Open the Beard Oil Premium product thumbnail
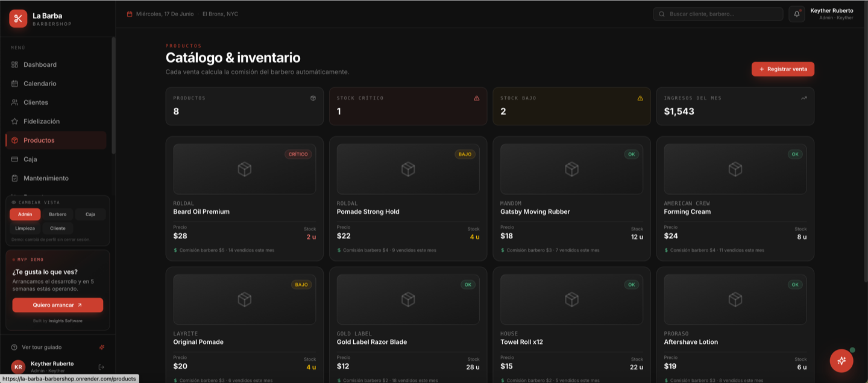 click(x=245, y=169)
